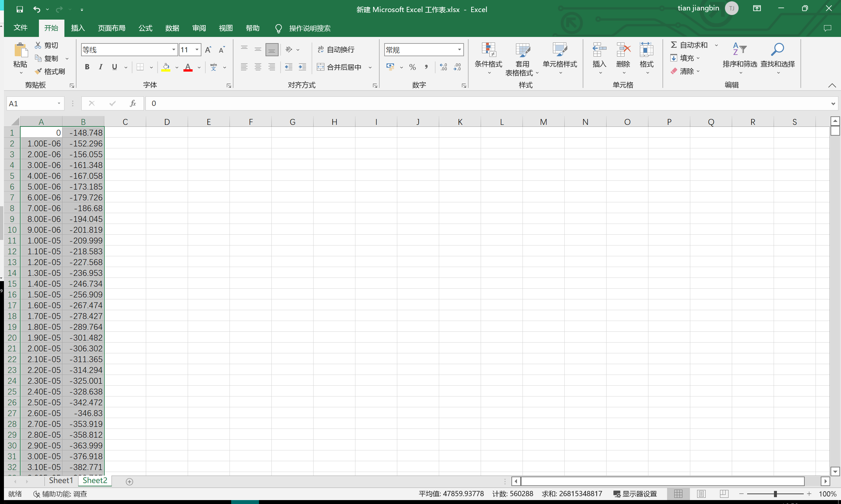Click the comma style icon
The height and width of the screenshot is (504, 841).
click(426, 67)
